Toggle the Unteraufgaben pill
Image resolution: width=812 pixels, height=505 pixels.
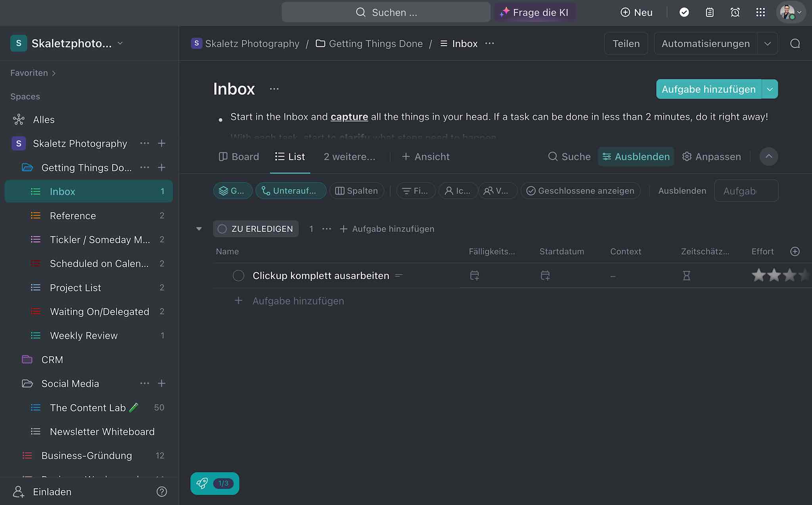[x=291, y=191]
